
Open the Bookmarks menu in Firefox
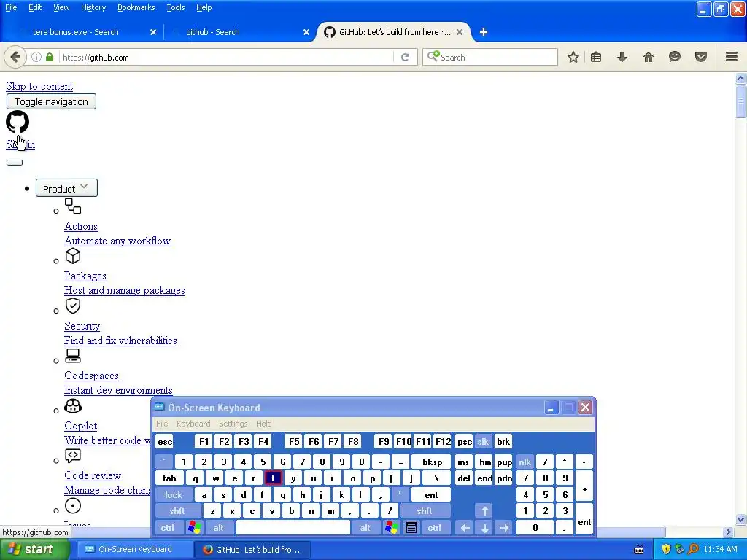pos(136,7)
